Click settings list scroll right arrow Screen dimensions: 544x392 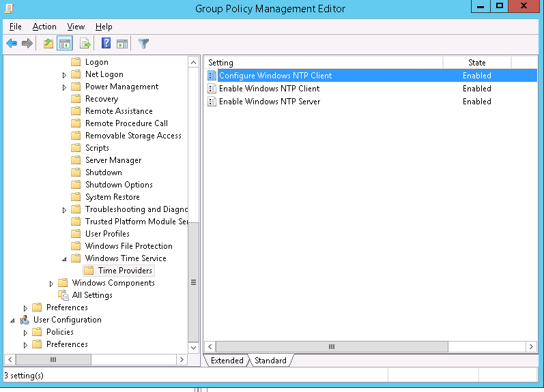click(x=531, y=346)
